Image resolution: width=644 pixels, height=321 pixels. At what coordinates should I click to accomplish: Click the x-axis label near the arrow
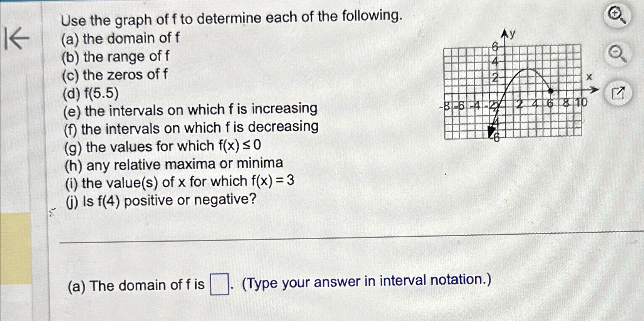(589, 77)
